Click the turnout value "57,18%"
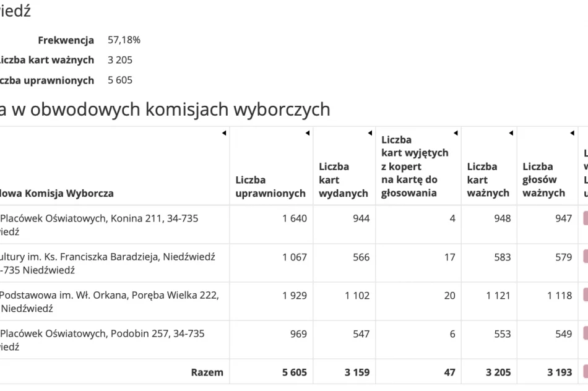 click(124, 40)
